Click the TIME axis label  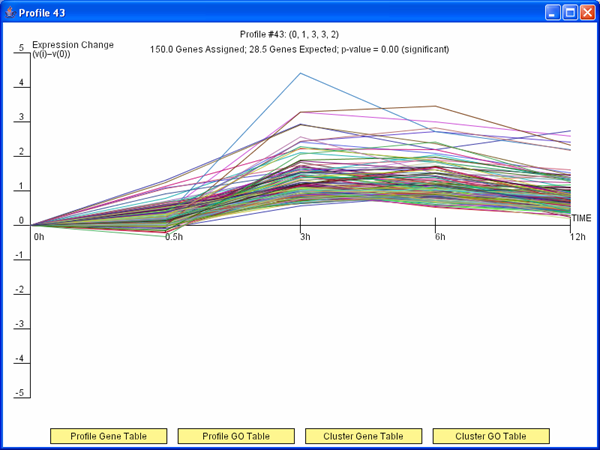pyautogui.click(x=581, y=217)
